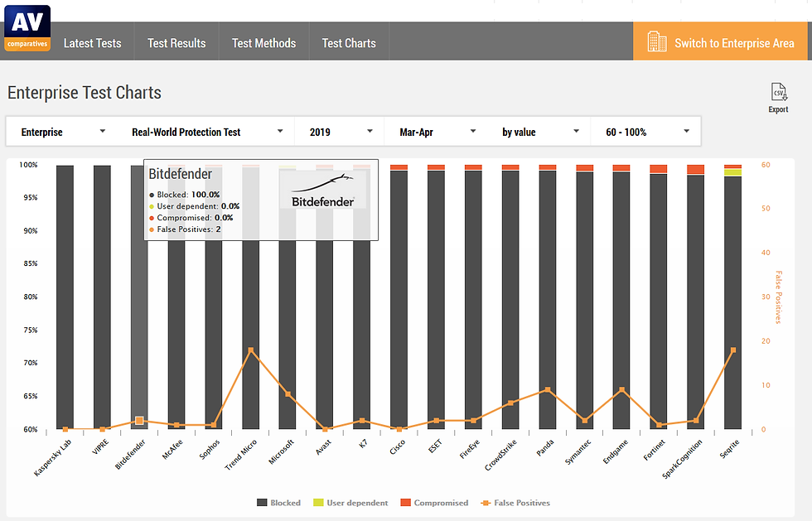Click the CrowdStrike axis label

tap(500, 456)
